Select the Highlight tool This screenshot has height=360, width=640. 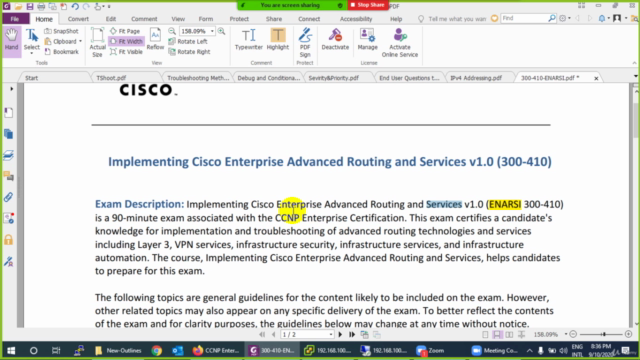[278, 40]
